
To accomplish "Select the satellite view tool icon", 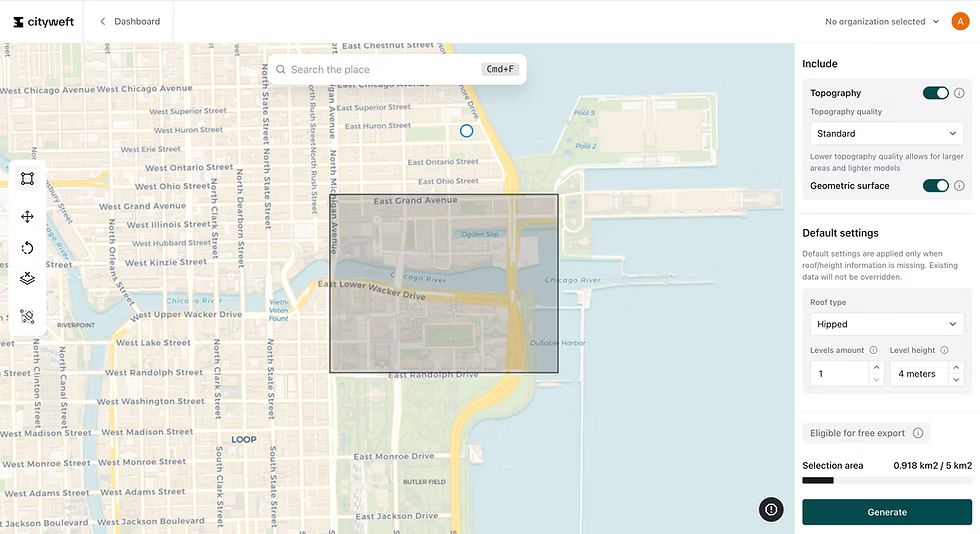I will [x=27, y=316].
